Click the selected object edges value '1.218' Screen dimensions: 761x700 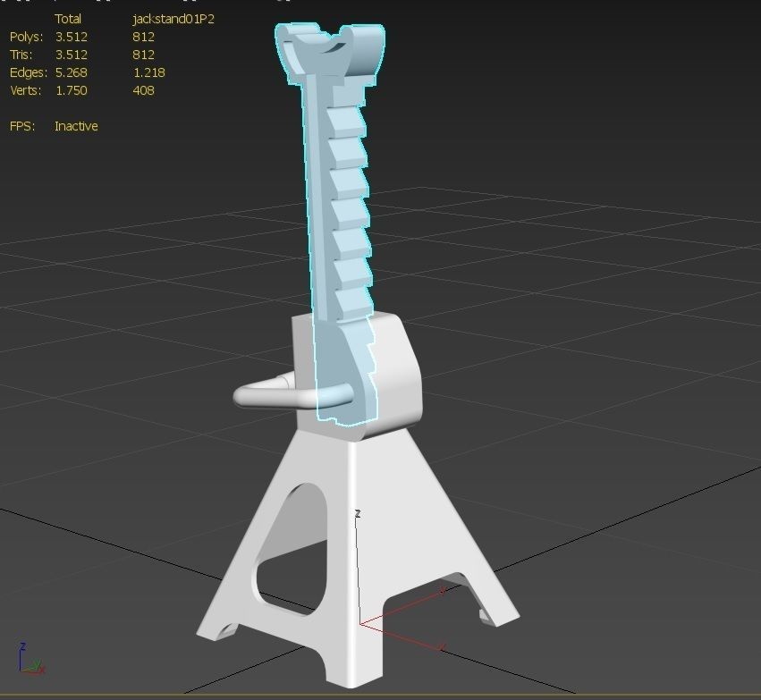click(x=149, y=72)
